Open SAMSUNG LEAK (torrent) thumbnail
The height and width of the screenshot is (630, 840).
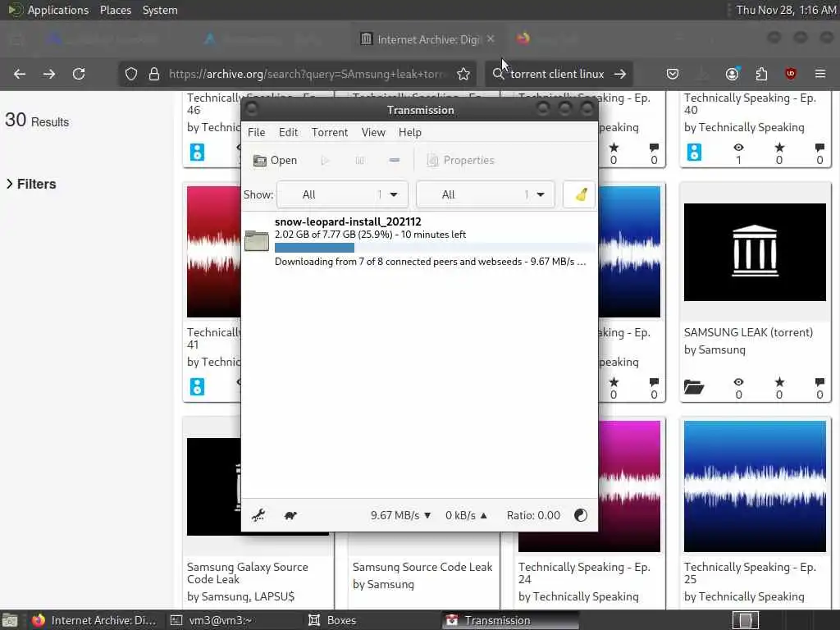click(755, 252)
